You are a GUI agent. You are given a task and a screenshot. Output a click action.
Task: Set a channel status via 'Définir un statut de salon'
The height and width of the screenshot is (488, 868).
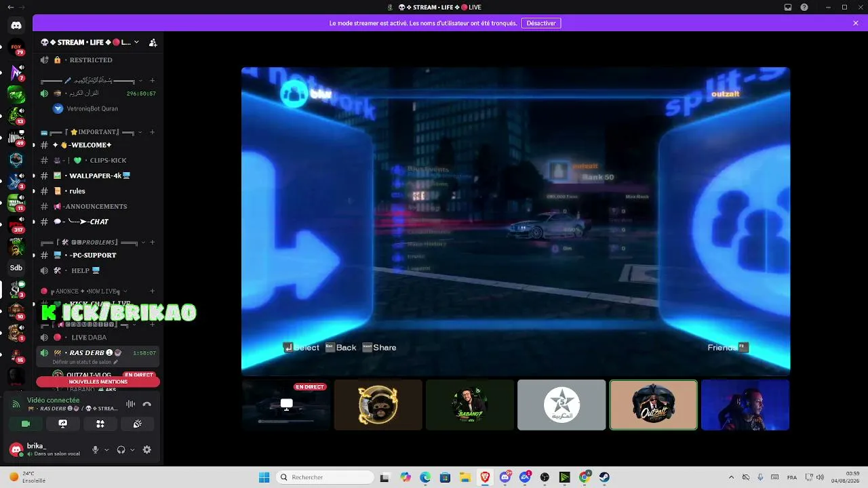85,362
